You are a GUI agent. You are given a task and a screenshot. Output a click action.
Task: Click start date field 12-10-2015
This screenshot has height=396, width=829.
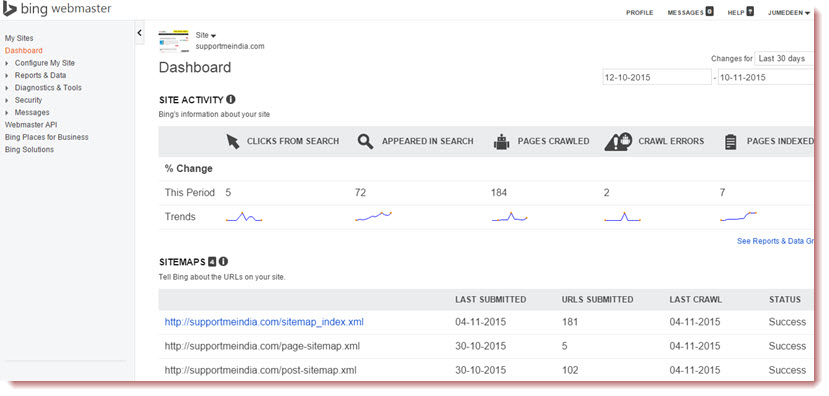click(x=657, y=77)
